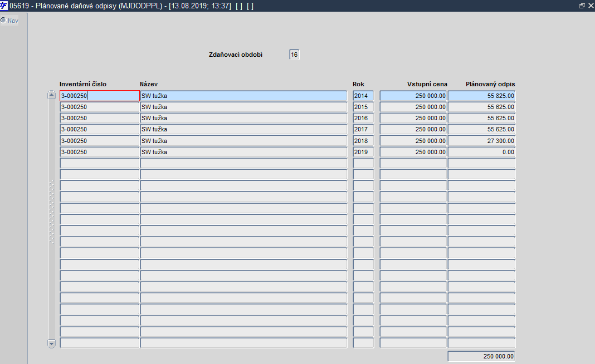Click Název 'SW tužka' in 2018 row
The width and height of the screenshot is (595, 364).
[x=243, y=141]
